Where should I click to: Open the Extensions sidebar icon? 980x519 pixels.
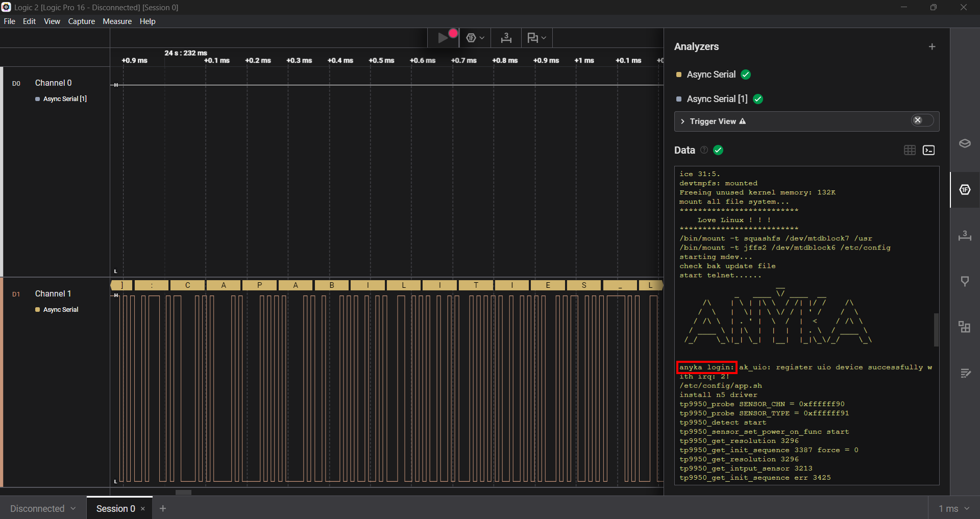(965, 327)
